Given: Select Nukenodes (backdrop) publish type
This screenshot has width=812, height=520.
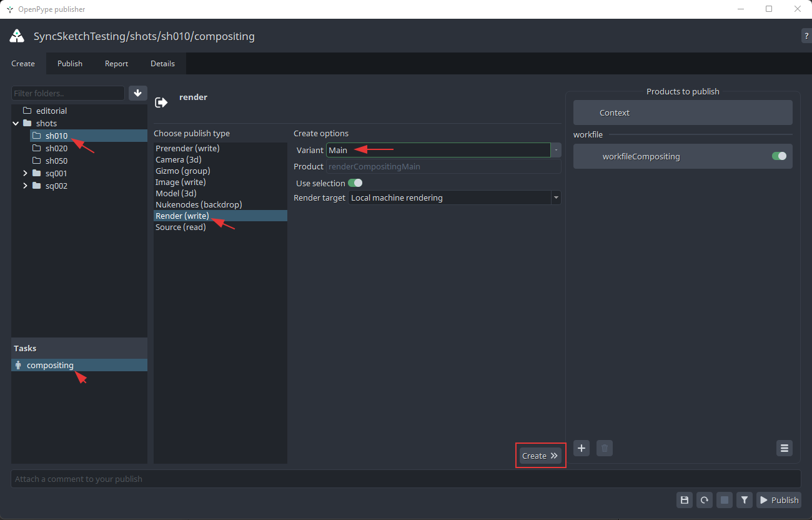Looking at the screenshot, I should [220, 204].
